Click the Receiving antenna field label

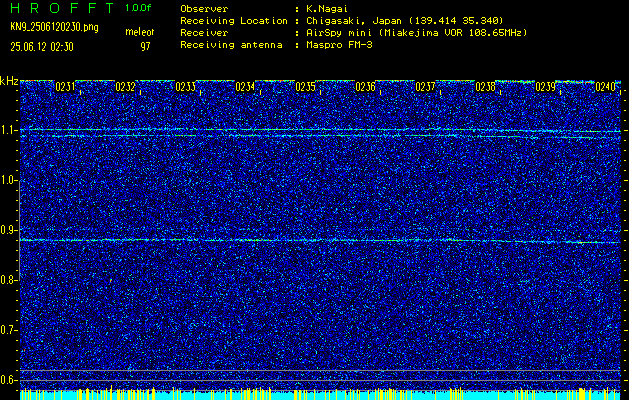pos(231,45)
